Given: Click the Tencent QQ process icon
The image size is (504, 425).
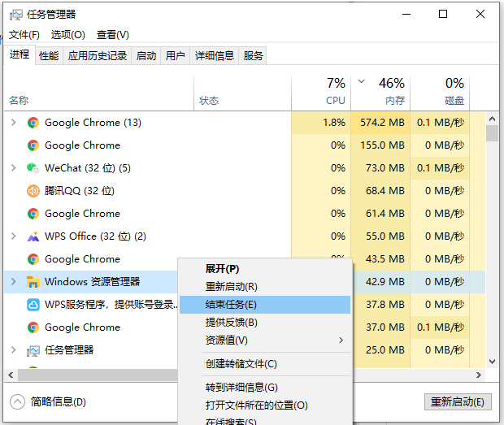Looking at the screenshot, I should pos(33,191).
